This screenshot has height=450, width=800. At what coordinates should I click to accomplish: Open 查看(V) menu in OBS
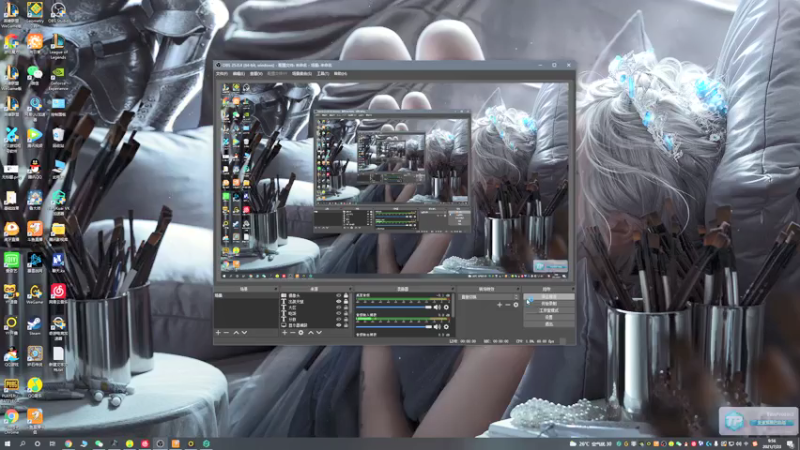click(256, 73)
